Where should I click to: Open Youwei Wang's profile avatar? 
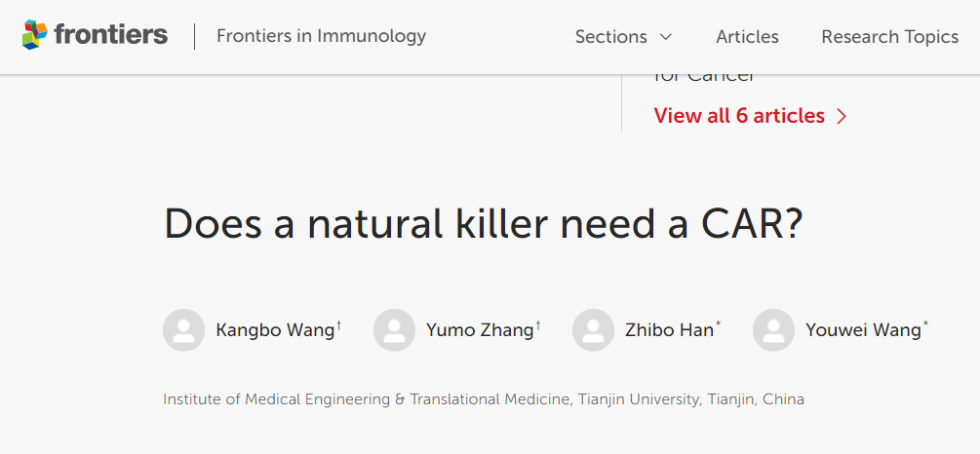tap(773, 329)
